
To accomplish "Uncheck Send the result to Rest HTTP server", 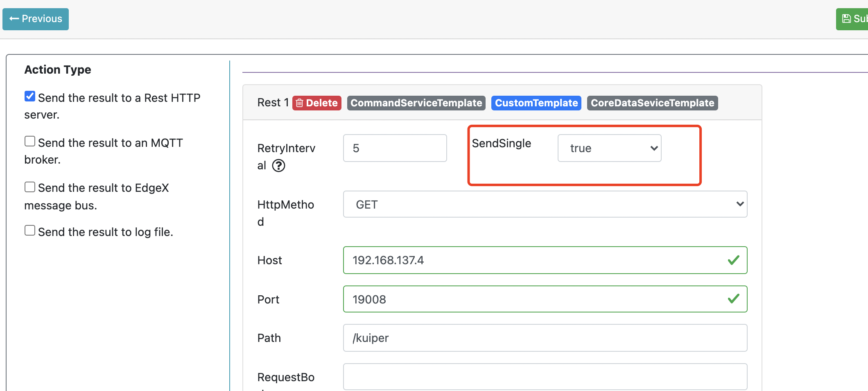I will pos(29,96).
